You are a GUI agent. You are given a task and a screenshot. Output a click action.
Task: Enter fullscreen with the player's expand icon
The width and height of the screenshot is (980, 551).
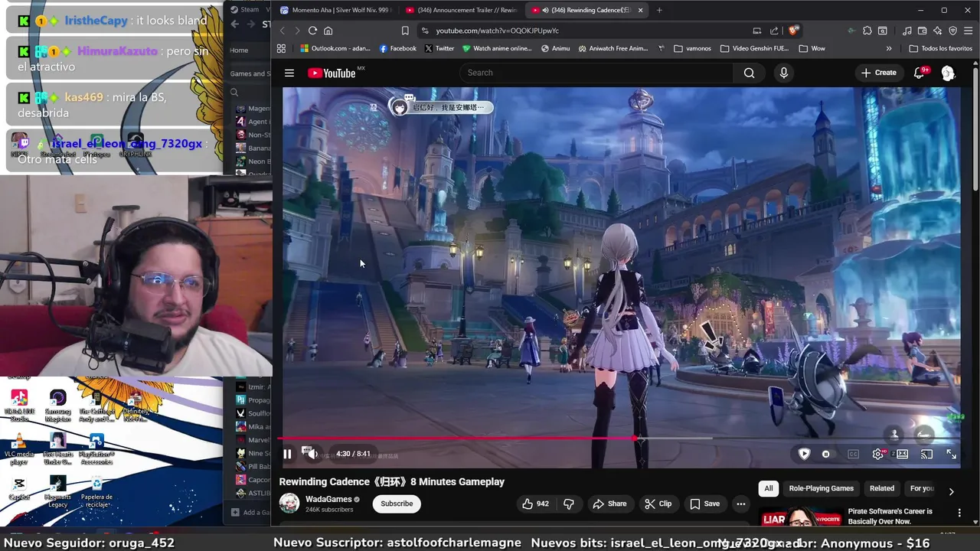[x=951, y=454]
